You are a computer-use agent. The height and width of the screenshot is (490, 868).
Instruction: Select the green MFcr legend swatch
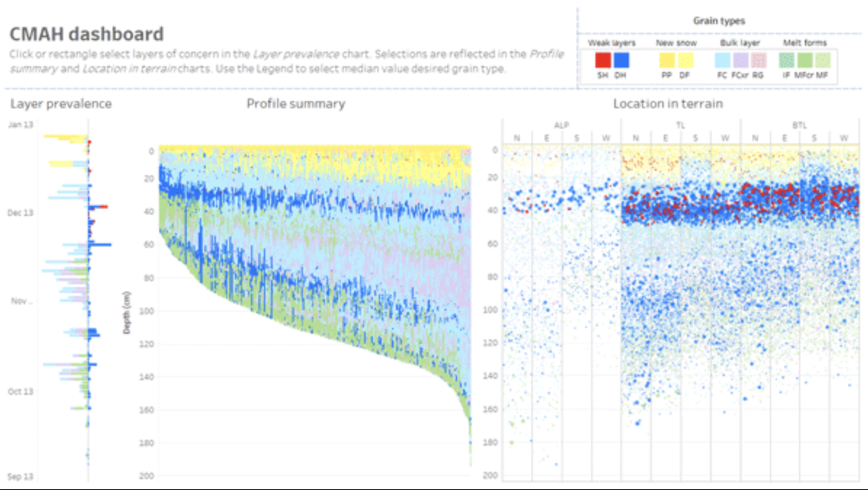(805, 60)
